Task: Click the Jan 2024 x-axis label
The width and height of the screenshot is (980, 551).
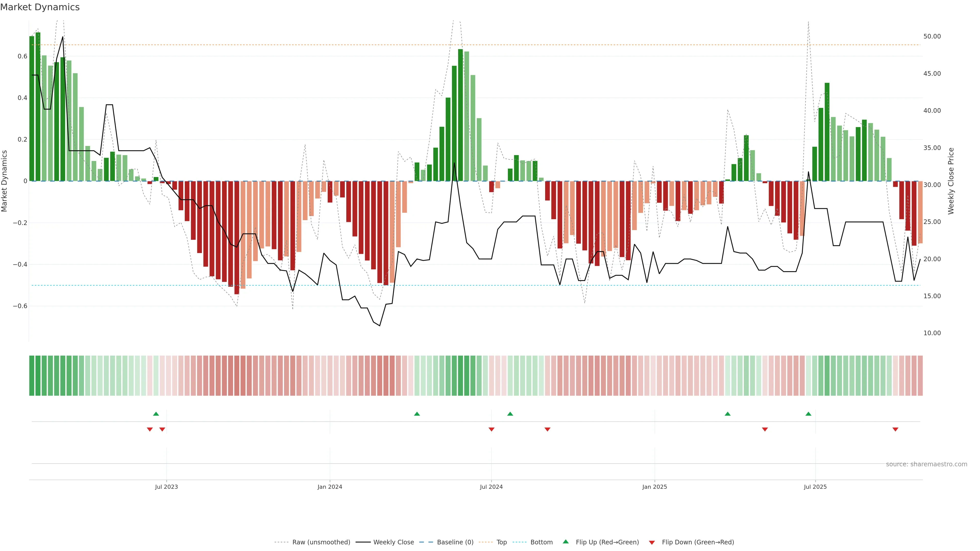Action: tap(330, 487)
